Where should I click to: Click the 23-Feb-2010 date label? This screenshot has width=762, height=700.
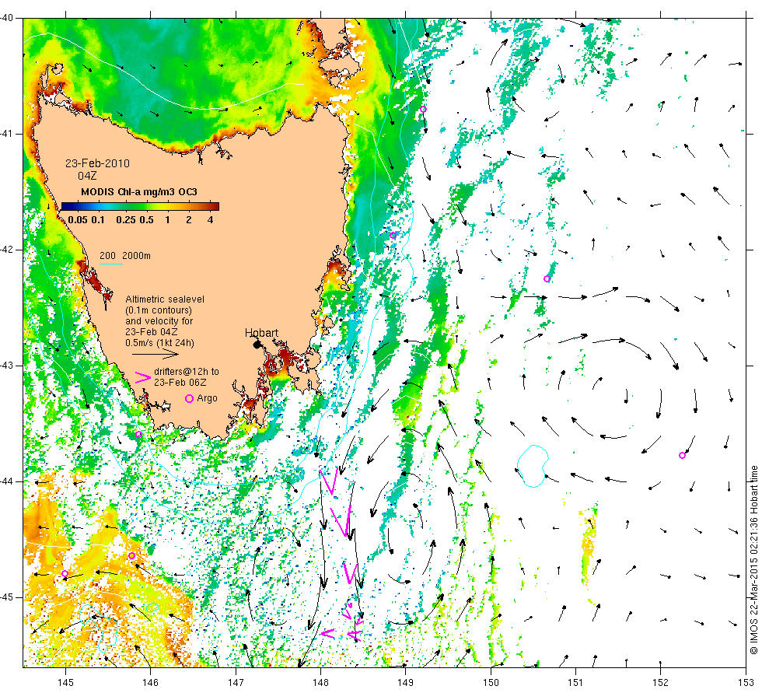(x=98, y=163)
